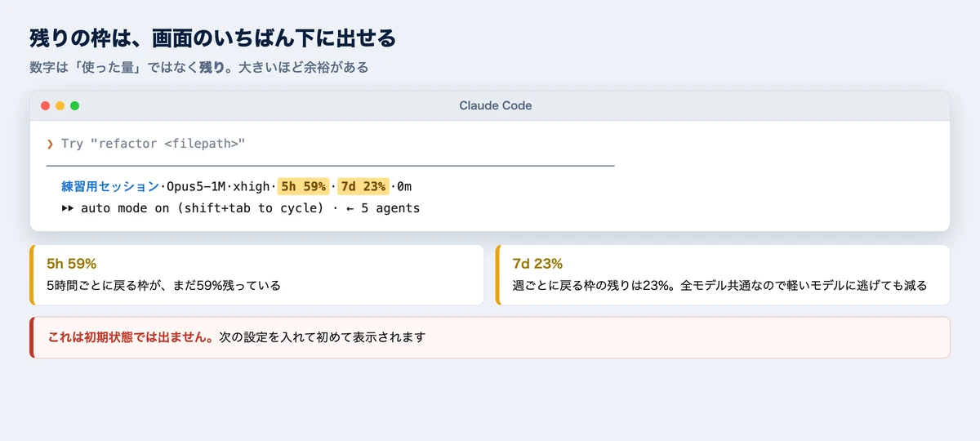The height and width of the screenshot is (441, 980).
Task: Click the heading 残りの枠は、画面のいちばん下に出せる
Action: 213,38
